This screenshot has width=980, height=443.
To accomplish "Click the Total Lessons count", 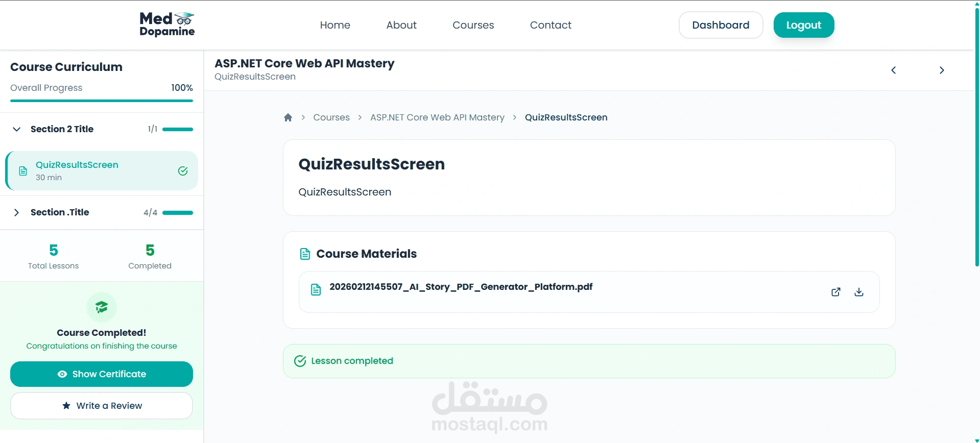I will [54, 250].
